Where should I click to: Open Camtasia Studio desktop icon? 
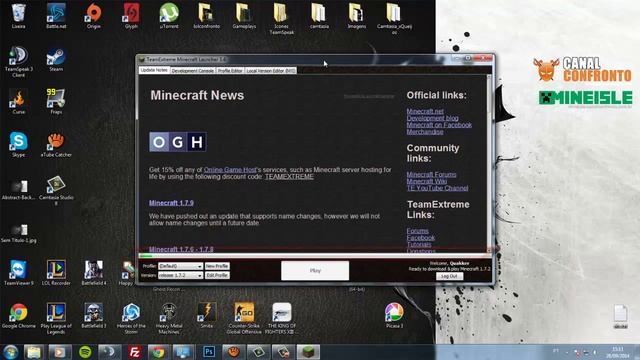tap(56, 191)
